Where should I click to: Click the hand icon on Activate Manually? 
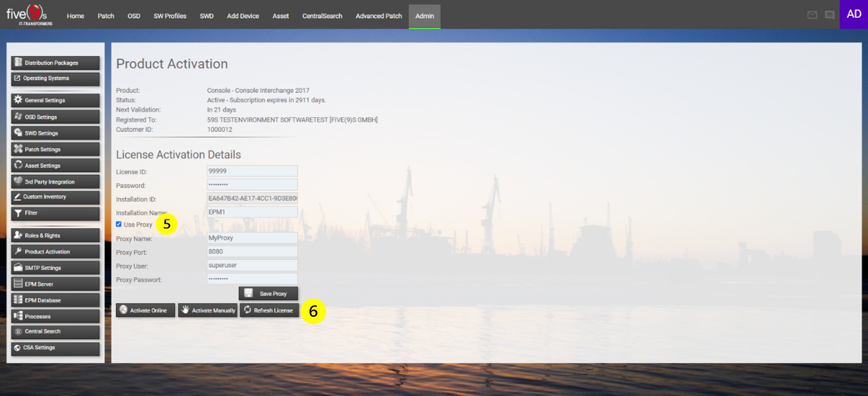[185, 310]
